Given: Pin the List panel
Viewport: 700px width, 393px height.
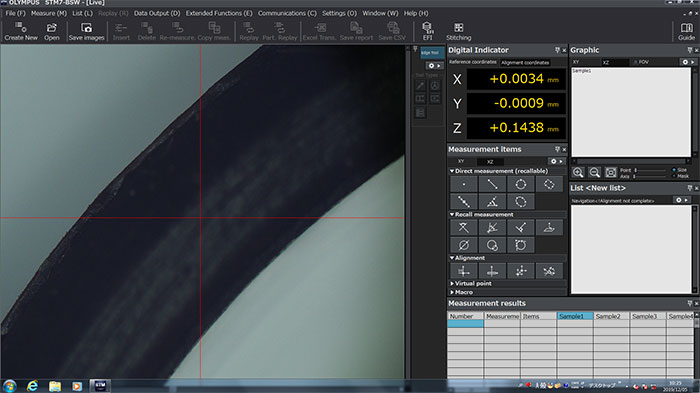Looking at the screenshot, I should (690, 188).
